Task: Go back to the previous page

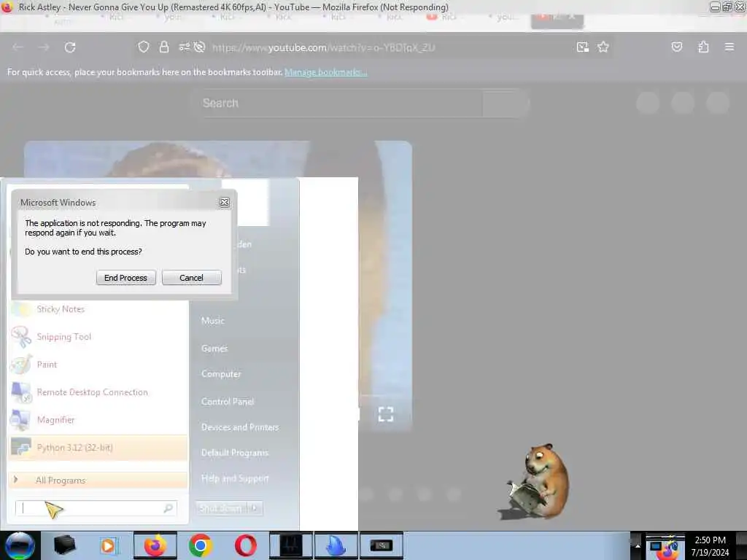Action: [18, 47]
